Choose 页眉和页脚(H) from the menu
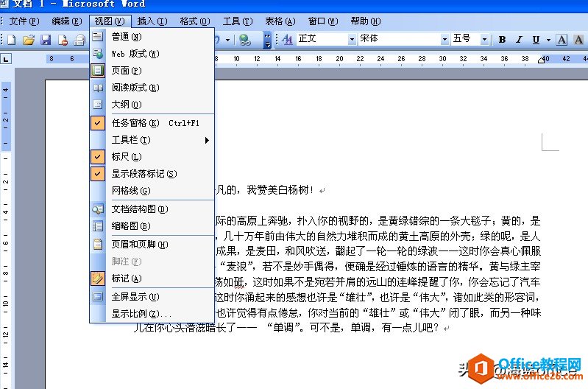Image resolution: width=588 pixels, height=389 pixels. pos(152,244)
